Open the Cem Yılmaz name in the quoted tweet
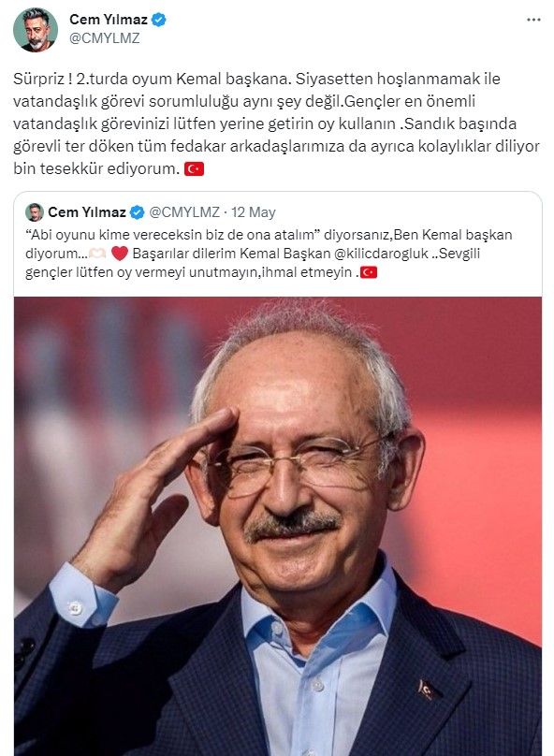Image resolution: width=554 pixels, height=756 pixels. (x=87, y=212)
